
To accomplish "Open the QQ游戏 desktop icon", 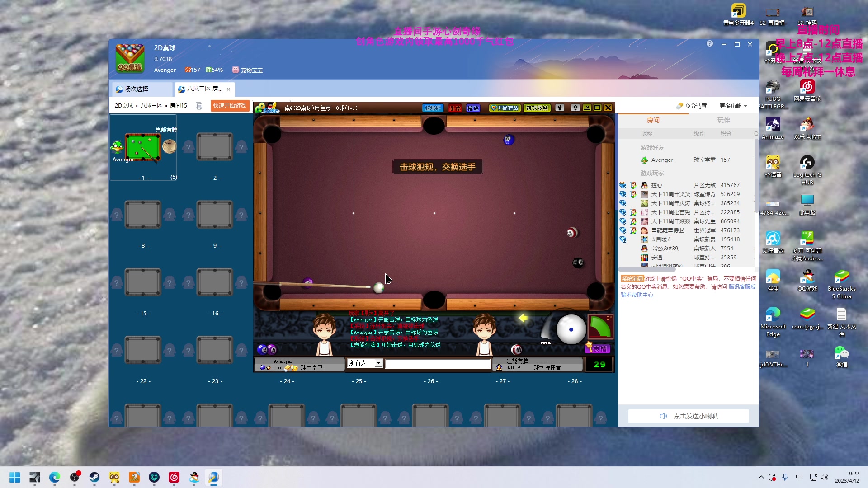I will point(807,280).
